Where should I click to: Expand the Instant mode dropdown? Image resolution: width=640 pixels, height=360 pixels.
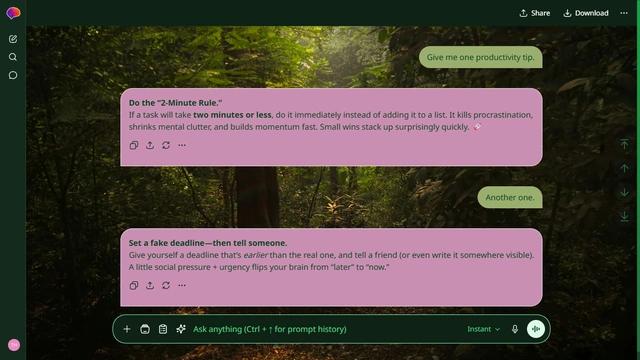click(x=483, y=329)
